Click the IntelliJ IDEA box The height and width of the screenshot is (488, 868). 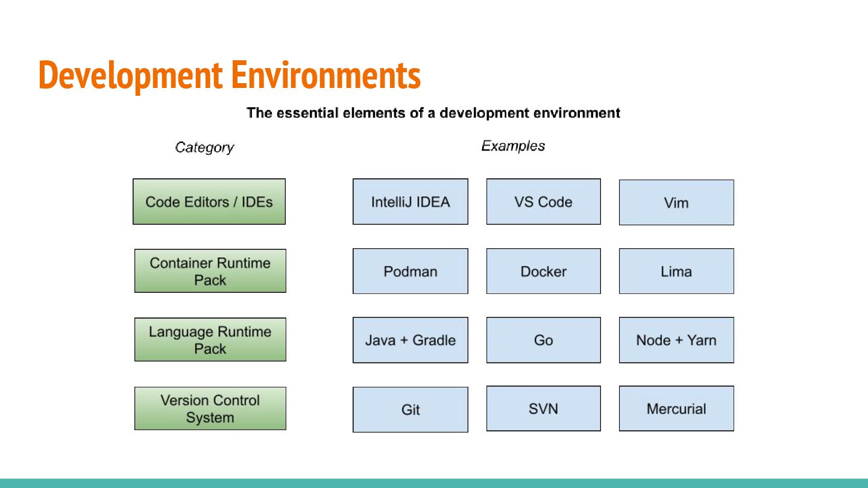tap(410, 202)
